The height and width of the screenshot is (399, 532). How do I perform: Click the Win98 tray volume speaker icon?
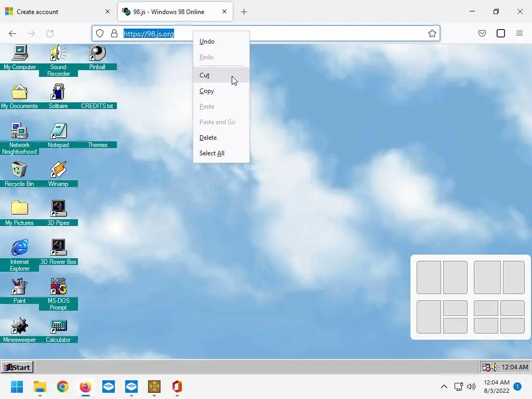tap(495, 367)
